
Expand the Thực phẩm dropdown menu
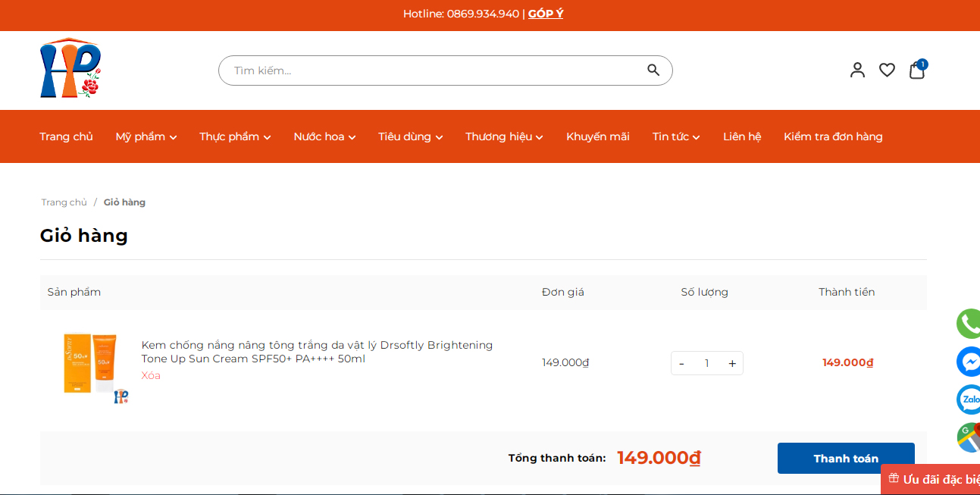tap(235, 136)
